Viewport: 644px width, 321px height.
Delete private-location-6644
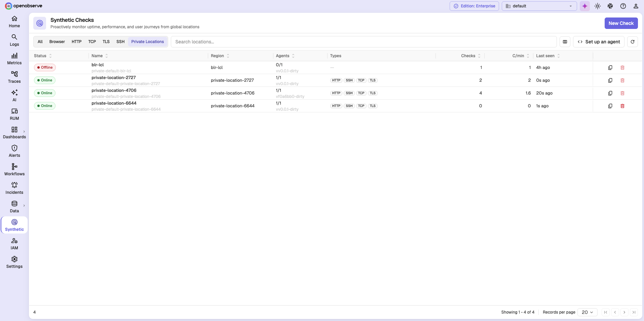622,106
